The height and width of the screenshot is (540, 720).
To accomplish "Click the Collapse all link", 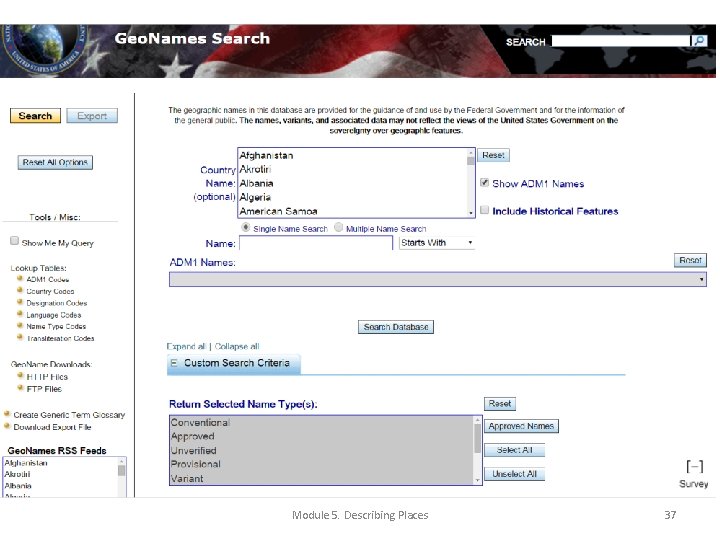I will click(237, 346).
